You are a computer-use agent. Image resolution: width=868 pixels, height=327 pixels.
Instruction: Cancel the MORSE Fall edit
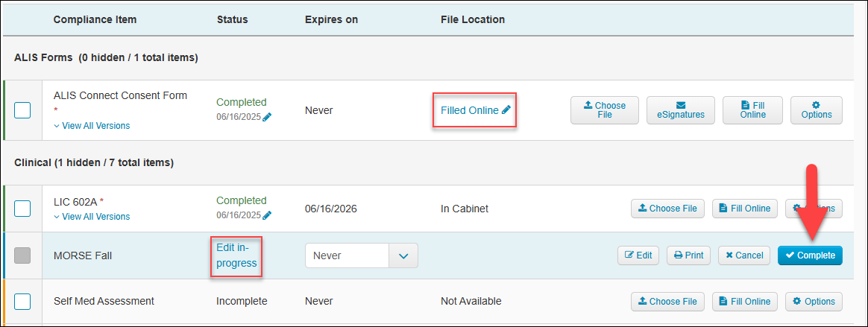pos(744,255)
